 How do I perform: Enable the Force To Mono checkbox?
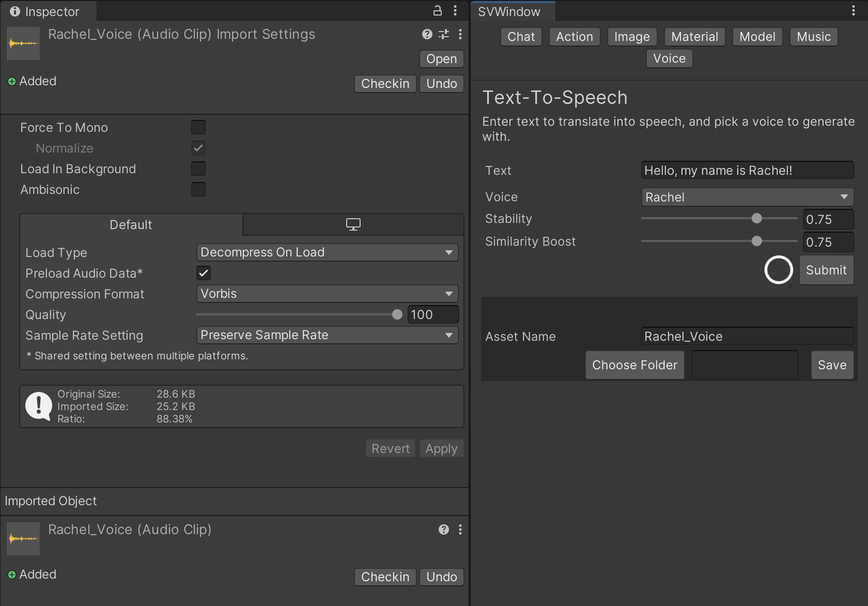tap(198, 127)
